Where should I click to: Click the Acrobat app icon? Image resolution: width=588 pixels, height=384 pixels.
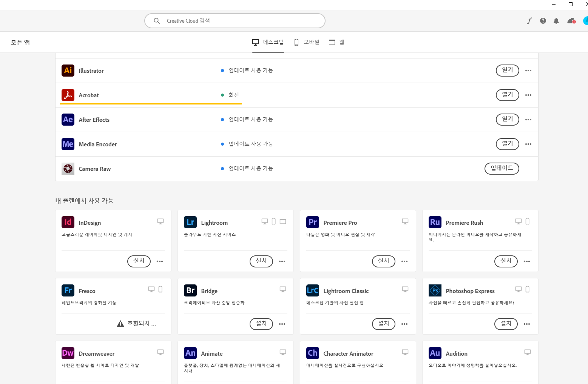pyautogui.click(x=68, y=95)
